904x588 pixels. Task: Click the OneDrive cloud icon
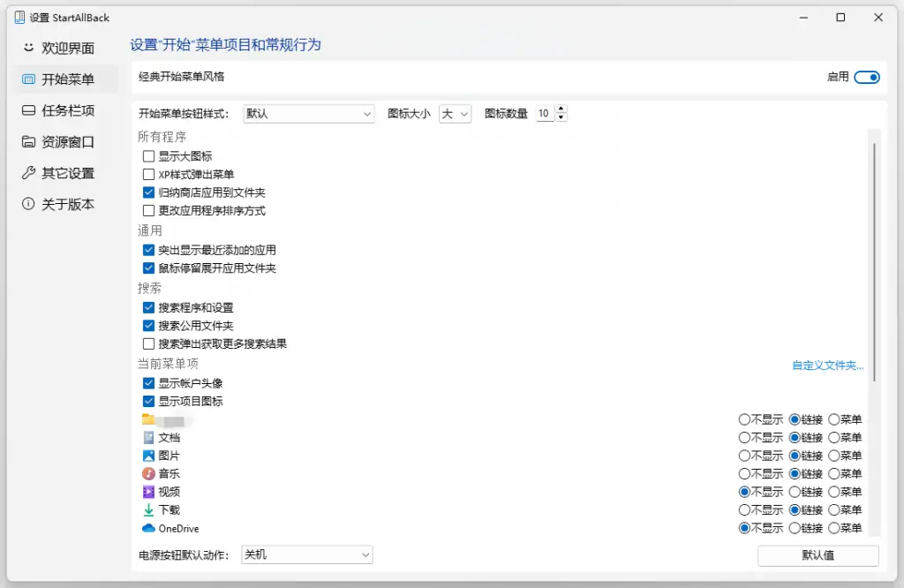click(x=148, y=528)
